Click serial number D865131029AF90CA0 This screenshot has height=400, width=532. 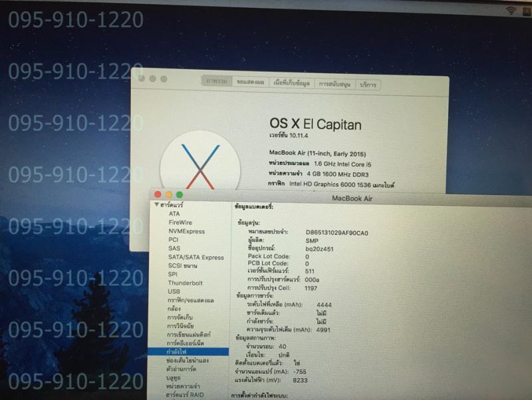337,233
